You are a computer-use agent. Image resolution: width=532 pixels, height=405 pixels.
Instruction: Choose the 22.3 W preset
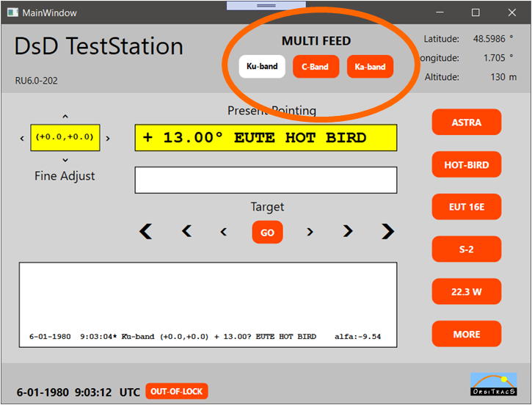click(x=467, y=292)
